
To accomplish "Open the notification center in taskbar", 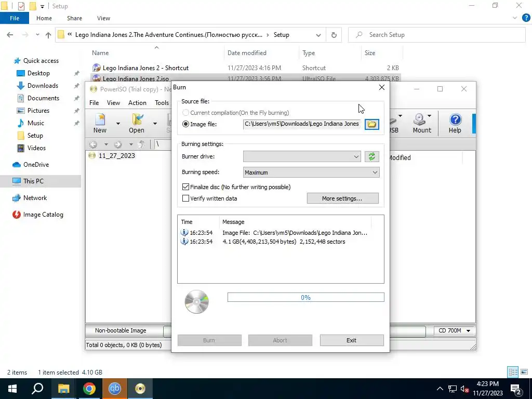I will click(516, 389).
